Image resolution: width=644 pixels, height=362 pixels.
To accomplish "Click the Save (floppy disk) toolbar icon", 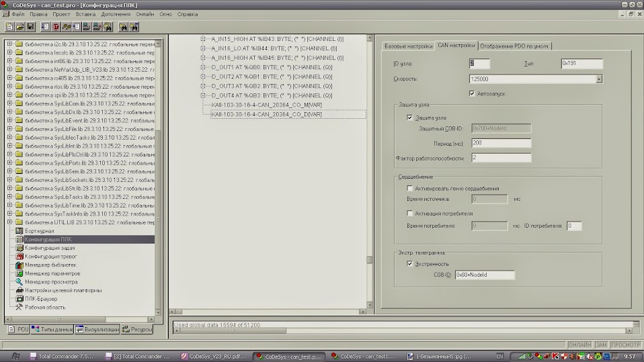I will 30,27.
